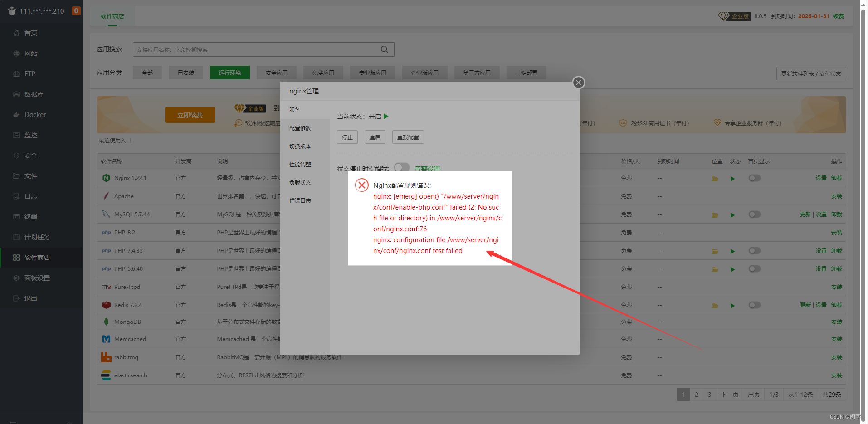Screen dimensions: 868x424
Task: Open 负载状态 tab in nginx管理
Action: click(x=305, y=183)
